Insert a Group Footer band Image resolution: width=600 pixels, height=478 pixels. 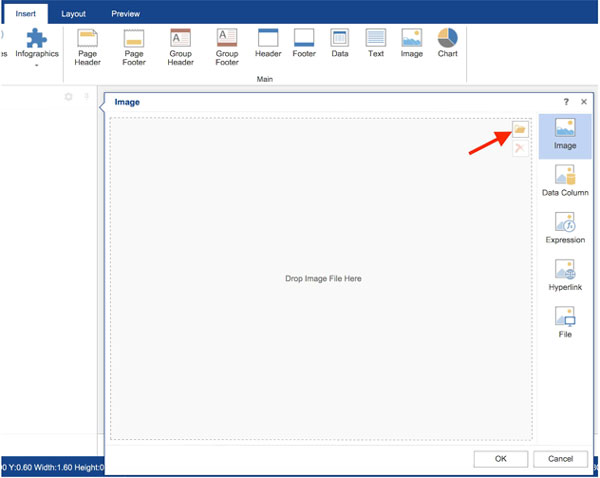227,47
